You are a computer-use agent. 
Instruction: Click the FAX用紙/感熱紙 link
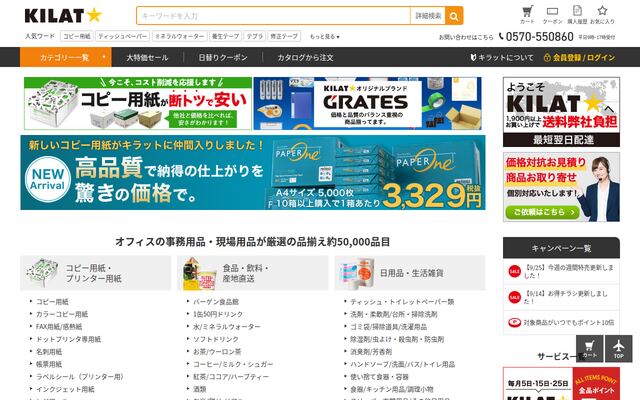click(59, 327)
